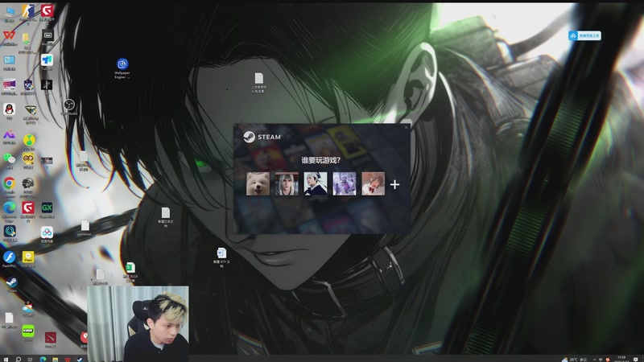This screenshot has width=644, height=362.
Task: Open the purple letter-A desktop icon
Action: 9,134
